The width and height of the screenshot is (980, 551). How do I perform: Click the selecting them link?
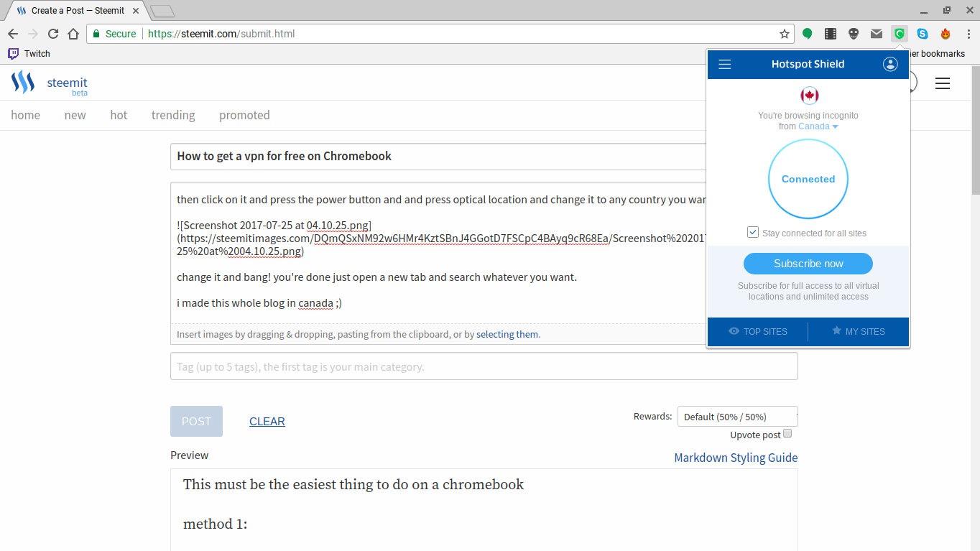pyautogui.click(x=507, y=334)
